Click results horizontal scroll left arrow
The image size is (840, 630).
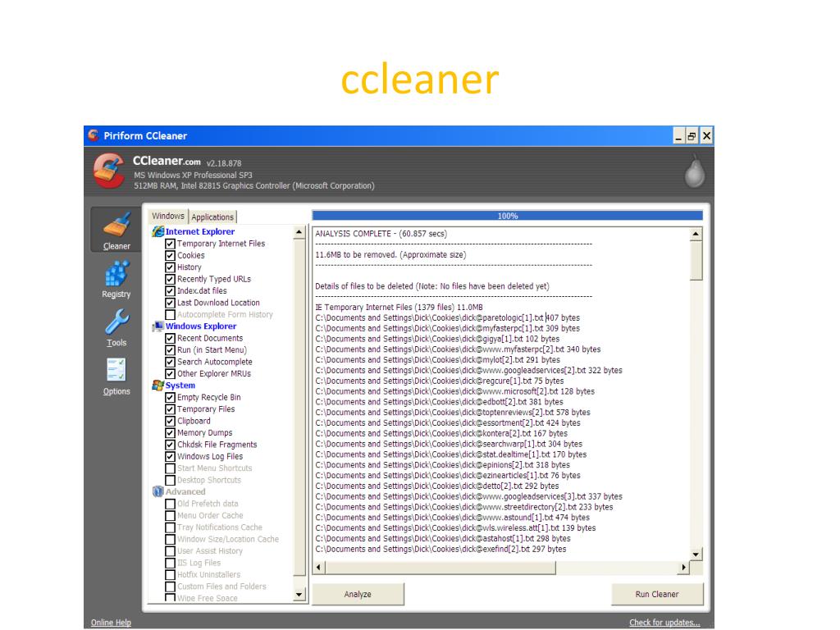[319, 568]
